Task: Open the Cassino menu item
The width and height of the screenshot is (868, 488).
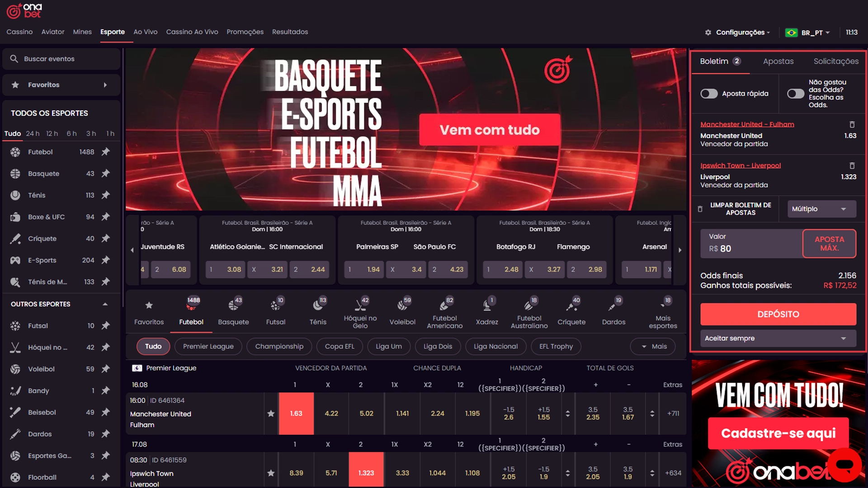Action: (x=19, y=32)
